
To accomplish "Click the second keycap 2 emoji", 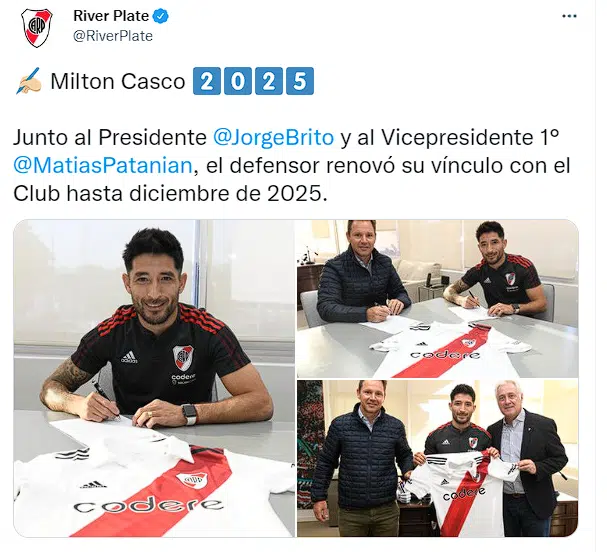I will pyautogui.click(x=269, y=81).
